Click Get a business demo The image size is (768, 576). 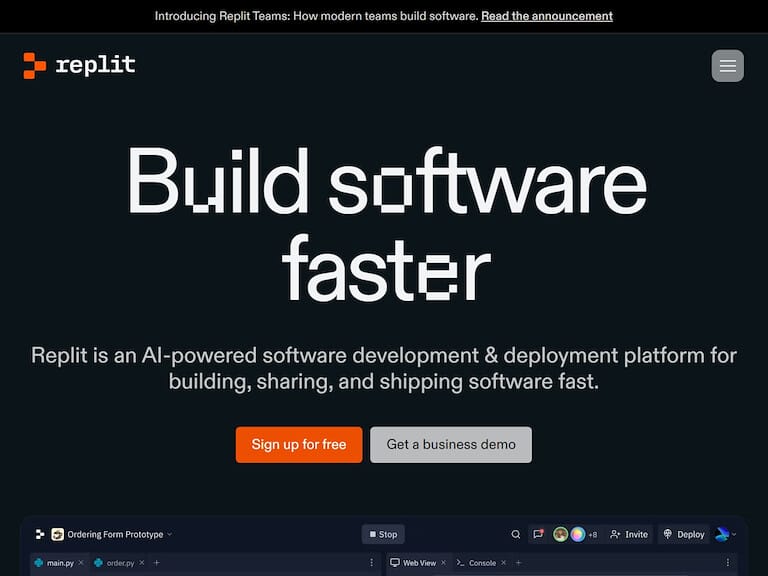(x=451, y=445)
